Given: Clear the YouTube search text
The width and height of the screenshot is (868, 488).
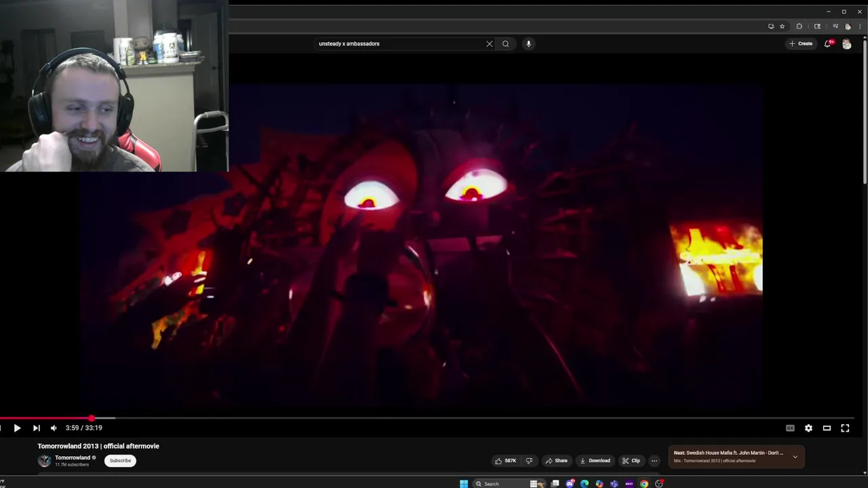Looking at the screenshot, I should [x=489, y=43].
